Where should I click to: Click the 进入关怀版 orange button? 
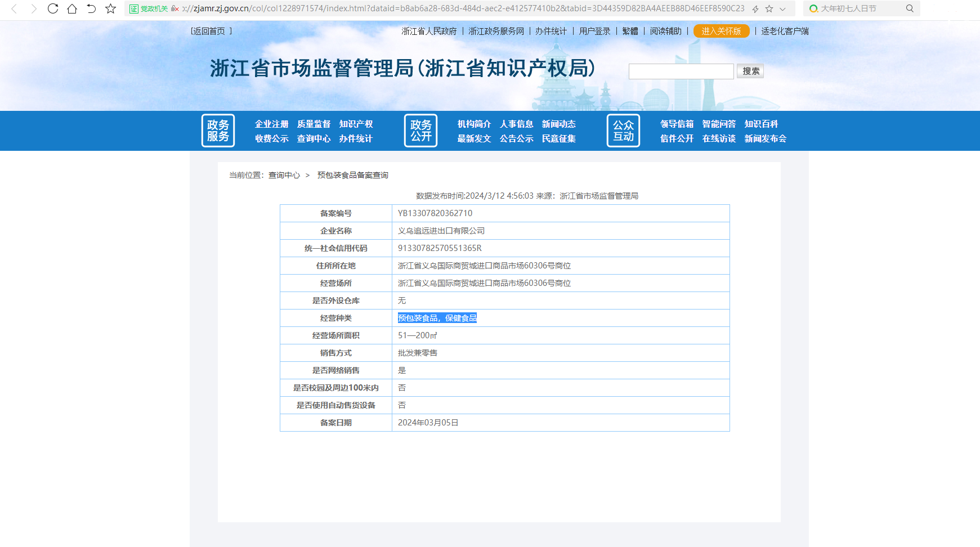click(x=721, y=31)
